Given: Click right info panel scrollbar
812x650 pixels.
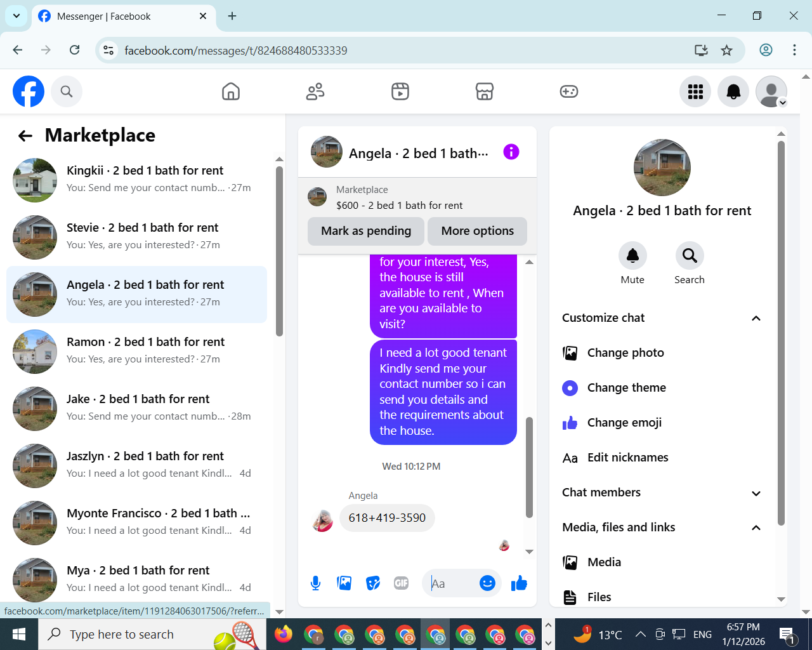Looking at the screenshot, I should (x=781, y=333).
